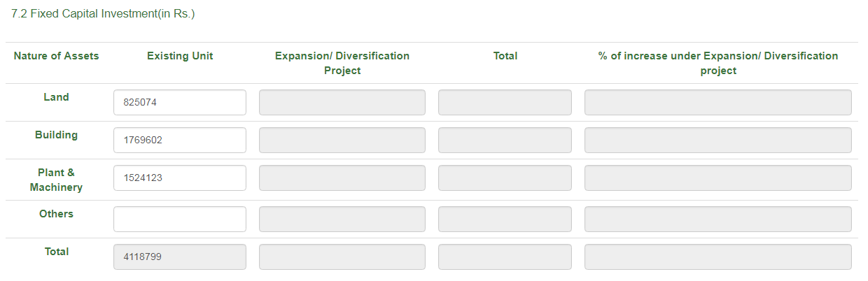Click Plant & Machinery Expansion/Diversification field
The image size is (868, 281).
(342, 178)
